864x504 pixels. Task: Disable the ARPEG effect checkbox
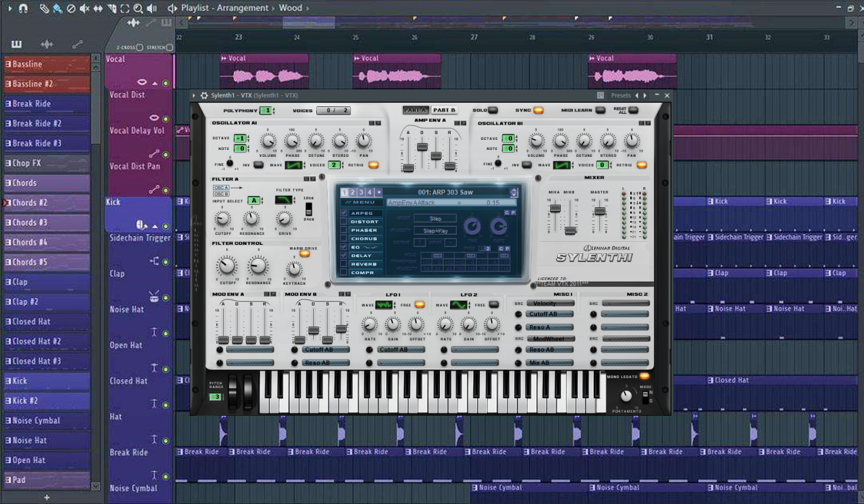pyautogui.click(x=344, y=214)
